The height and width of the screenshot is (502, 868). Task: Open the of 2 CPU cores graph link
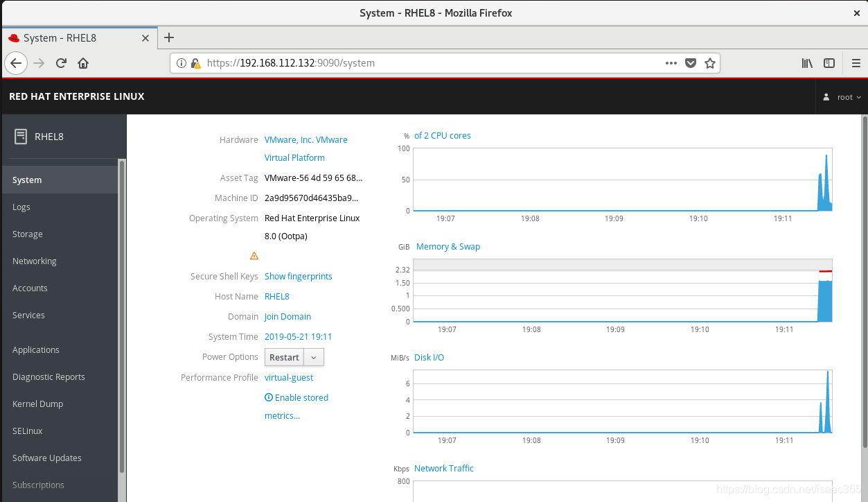[443, 135]
